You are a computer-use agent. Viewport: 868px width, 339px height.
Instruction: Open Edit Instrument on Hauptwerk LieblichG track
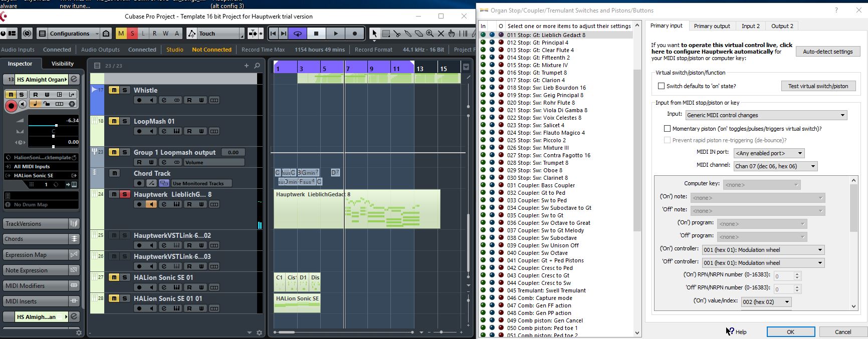(x=176, y=204)
